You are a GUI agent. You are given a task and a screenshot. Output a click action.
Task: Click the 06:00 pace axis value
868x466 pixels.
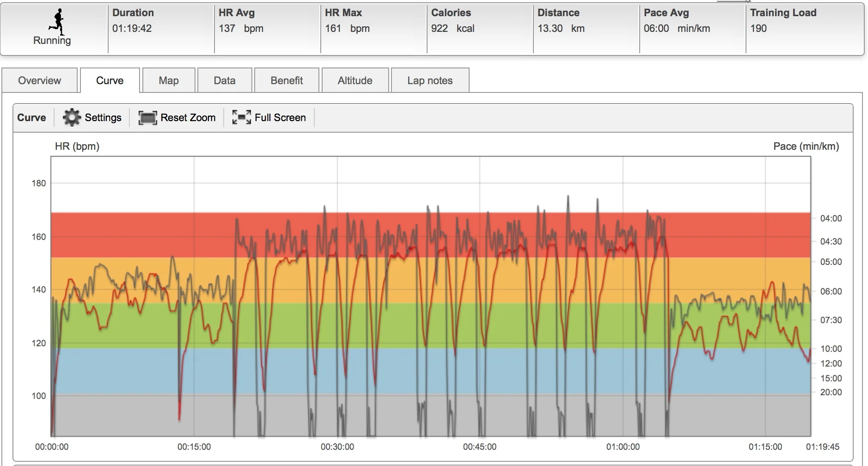[831, 291]
